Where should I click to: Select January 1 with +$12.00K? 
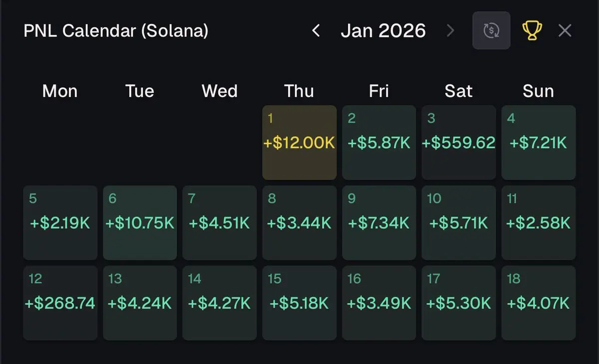pyautogui.click(x=299, y=143)
